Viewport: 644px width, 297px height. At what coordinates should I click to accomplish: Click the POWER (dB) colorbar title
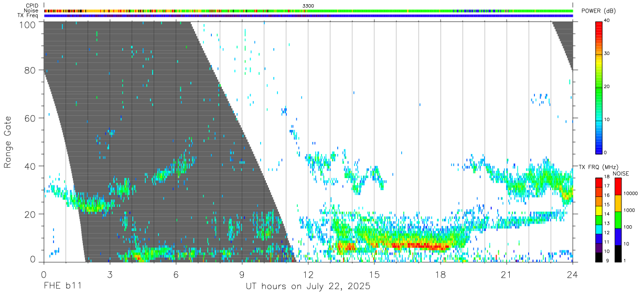click(598, 11)
